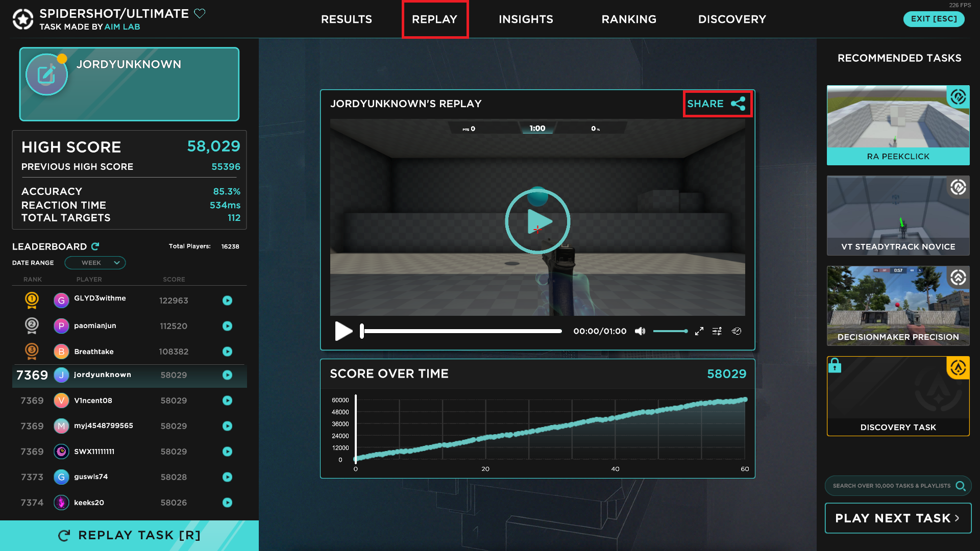Open the RA PEEKCLICK task thumbnail
Image resolution: width=980 pixels, height=551 pixels.
pyautogui.click(x=898, y=125)
